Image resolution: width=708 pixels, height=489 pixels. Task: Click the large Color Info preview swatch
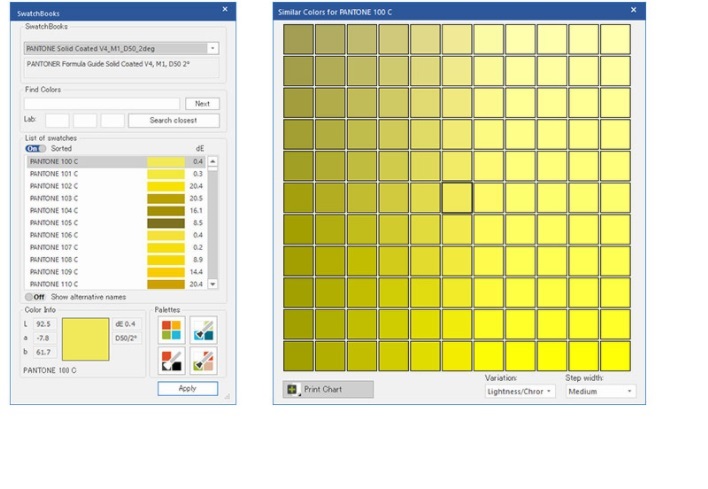pos(85,340)
